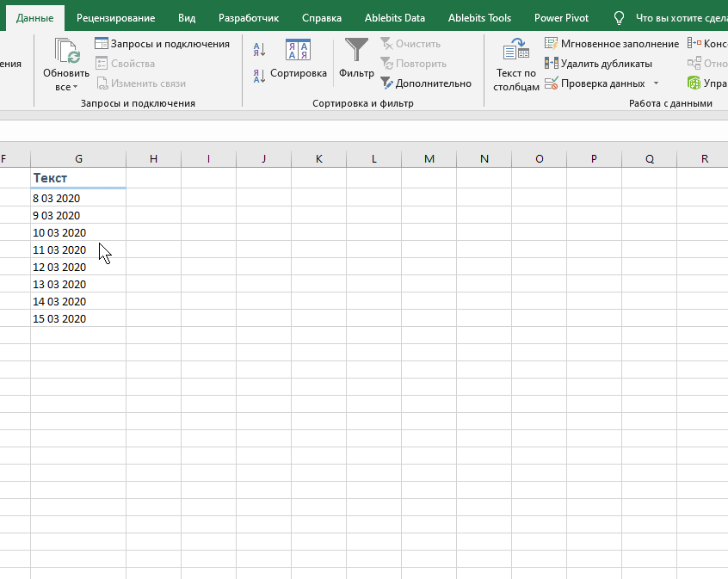Switch to the Ablebits Data tab
This screenshot has width=728, height=579.
[x=394, y=18]
